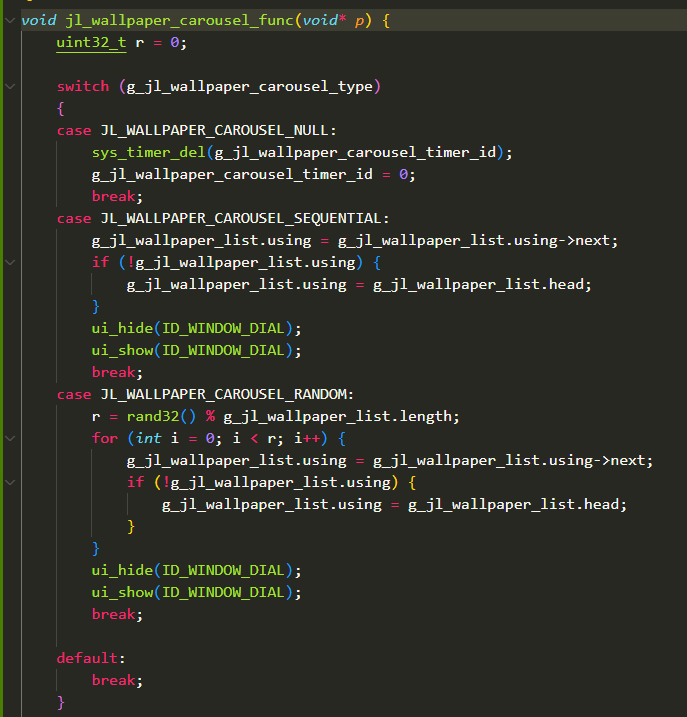Click the opening brace below the switch line

point(61,109)
